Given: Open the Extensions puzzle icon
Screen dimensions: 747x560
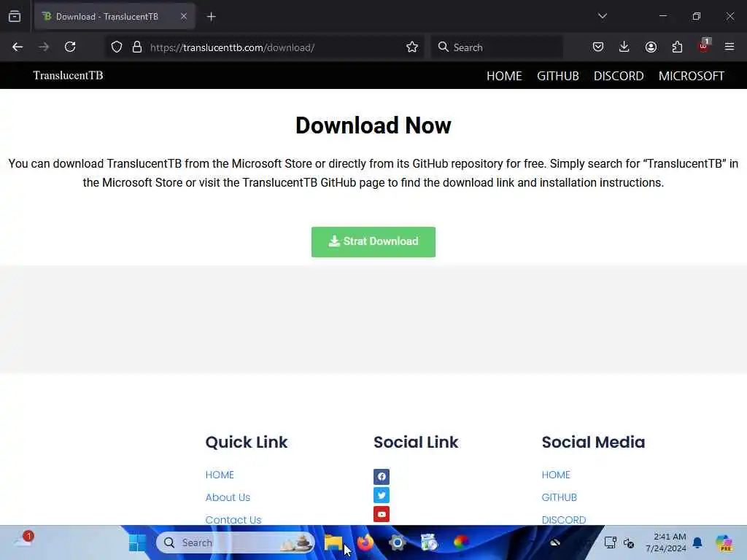Looking at the screenshot, I should (677, 47).
